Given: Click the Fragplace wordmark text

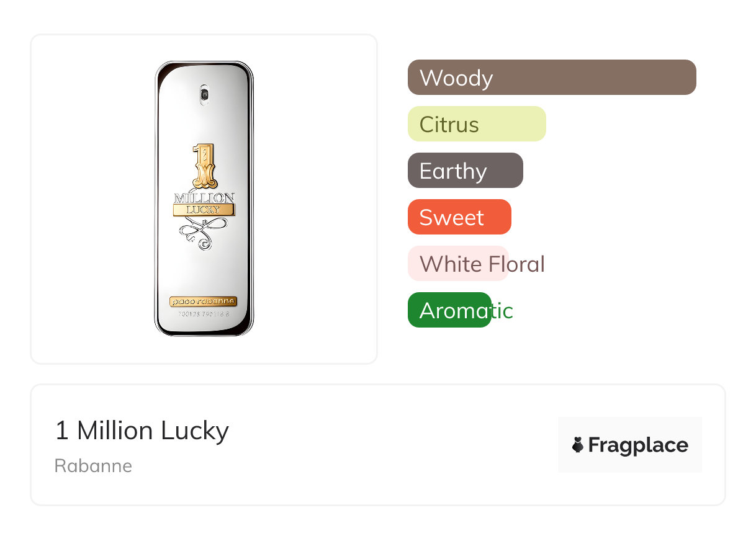Looking at the screenshot, I should [x=638, y=445].
